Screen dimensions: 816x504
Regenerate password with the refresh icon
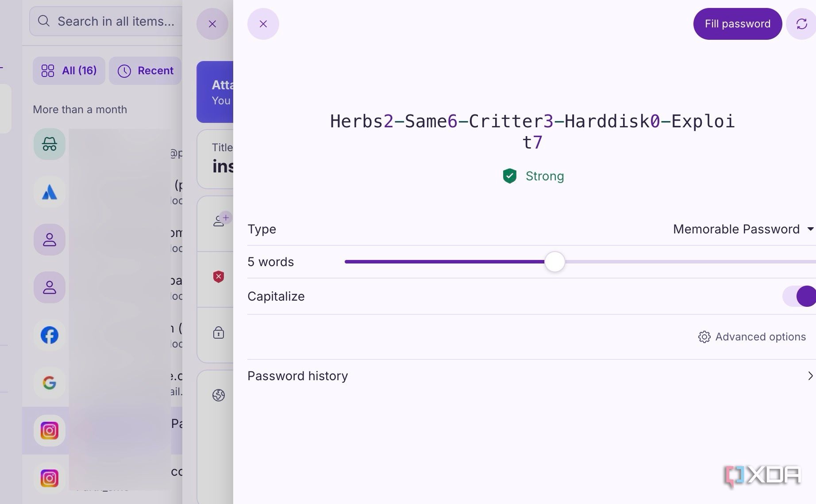click(x=801, y=24)
